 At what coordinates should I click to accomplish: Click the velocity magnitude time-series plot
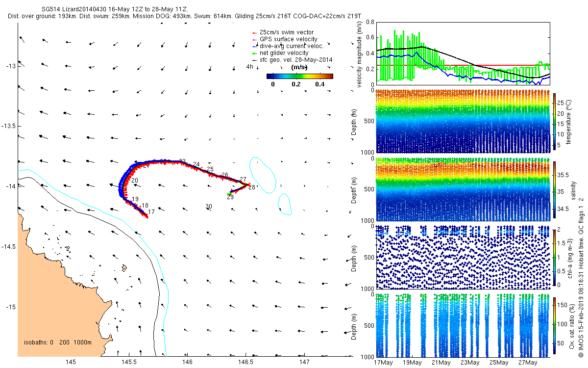point(463,53)
